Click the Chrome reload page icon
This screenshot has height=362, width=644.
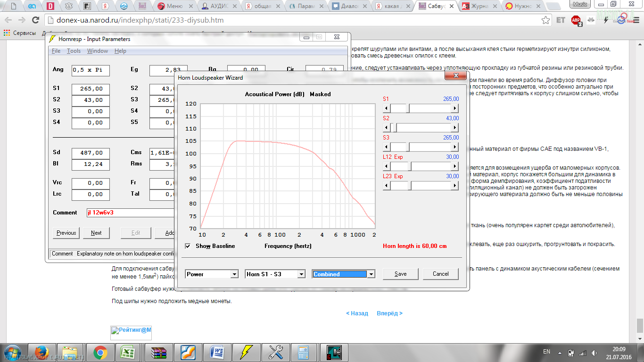(x=35, y=20)
